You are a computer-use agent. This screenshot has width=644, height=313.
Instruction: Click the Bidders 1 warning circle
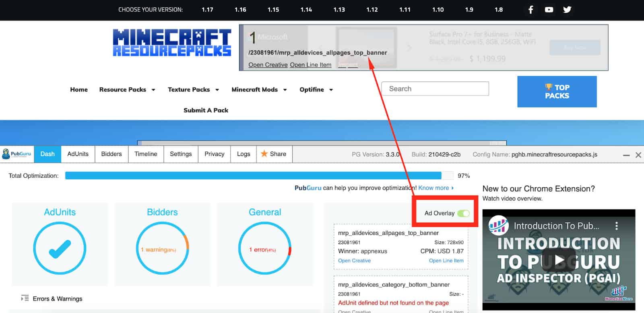[162, 248]
